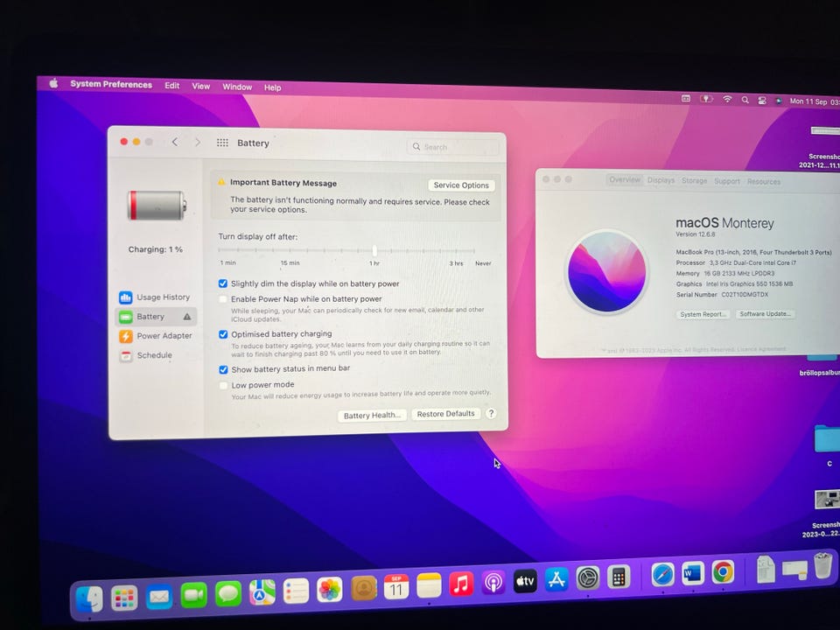Open Contacts from the Dock
840x630 pixels.
(x=364, y=588)
